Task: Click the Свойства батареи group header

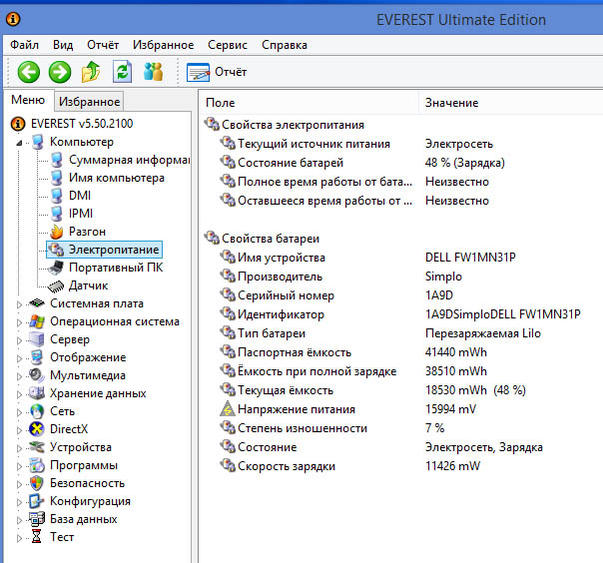Action: [x=270, y=238]
